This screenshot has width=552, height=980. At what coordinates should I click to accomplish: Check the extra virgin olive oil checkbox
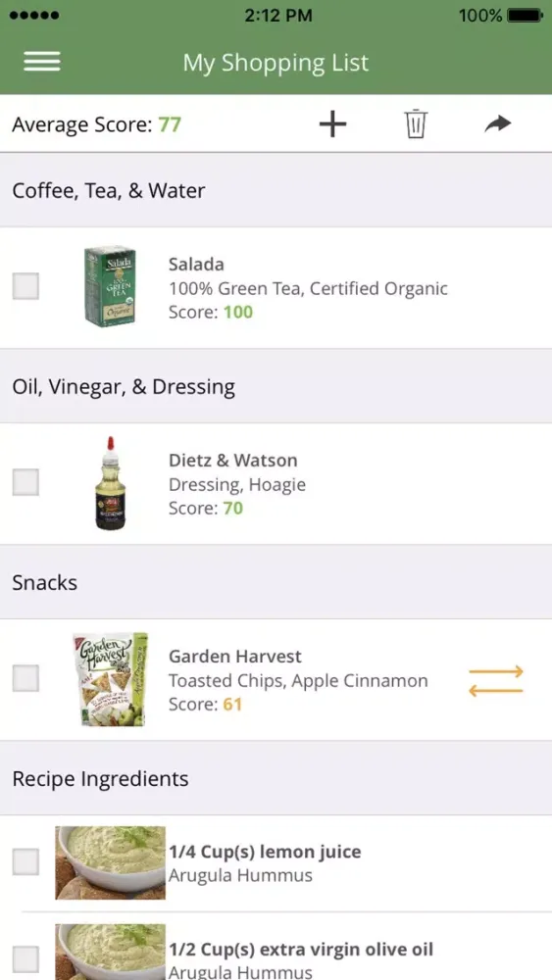tap(25, 959)
